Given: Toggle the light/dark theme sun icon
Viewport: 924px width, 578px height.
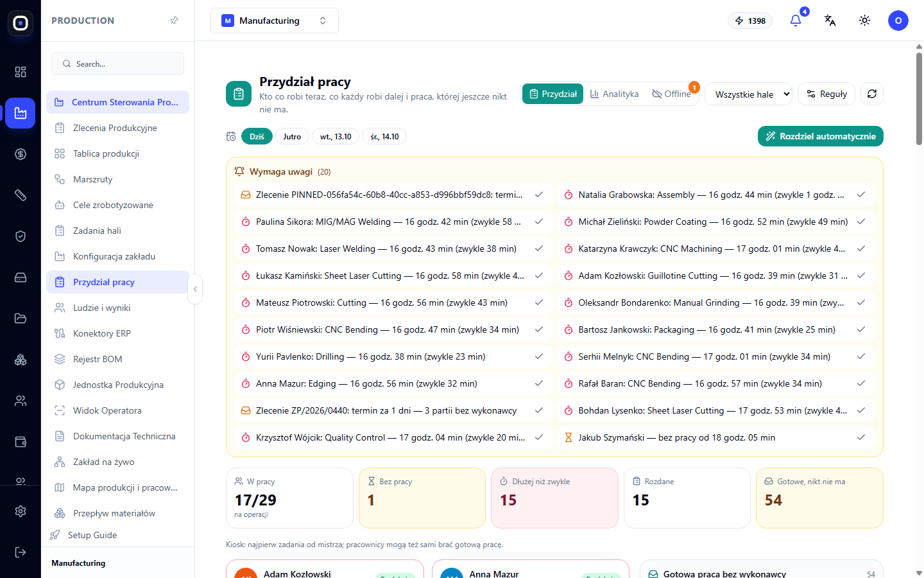Looking at the screenshot, I should pyautogui.click(x=865, y=21).
